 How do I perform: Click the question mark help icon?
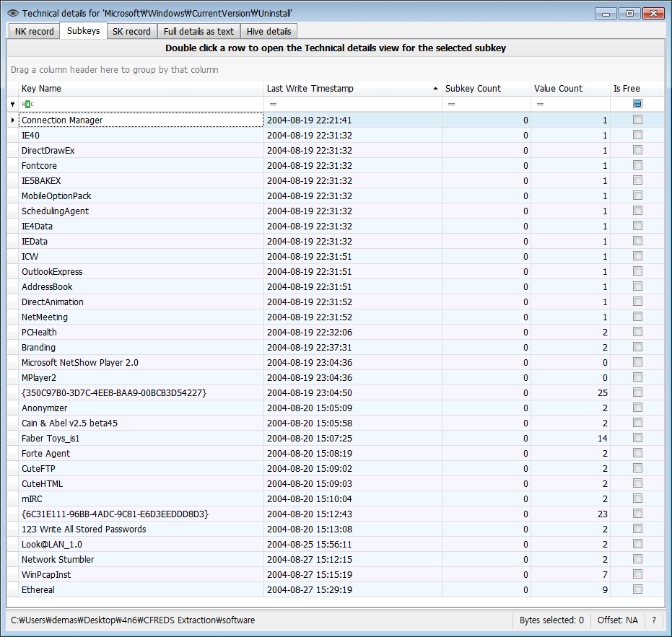pos(653,620)
